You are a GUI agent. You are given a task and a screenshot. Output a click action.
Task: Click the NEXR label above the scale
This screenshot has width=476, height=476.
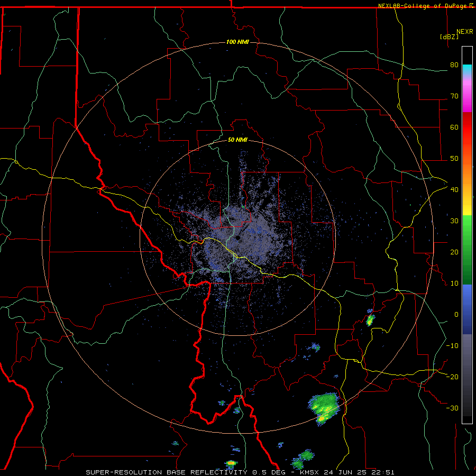pyautogui.click(x=465, y=32)
